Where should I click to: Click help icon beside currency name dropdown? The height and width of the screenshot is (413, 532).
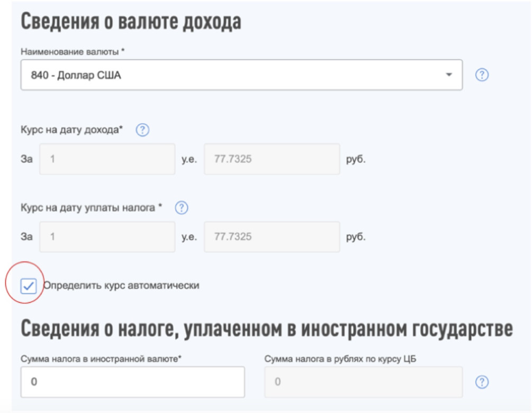click(481, 75)
